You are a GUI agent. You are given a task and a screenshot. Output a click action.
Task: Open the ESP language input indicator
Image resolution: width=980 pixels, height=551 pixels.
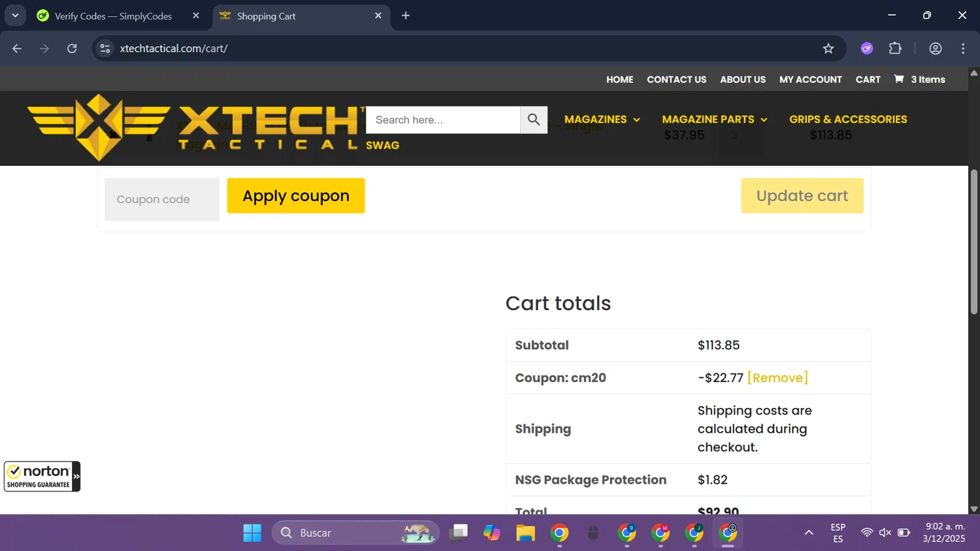(838, 533)
